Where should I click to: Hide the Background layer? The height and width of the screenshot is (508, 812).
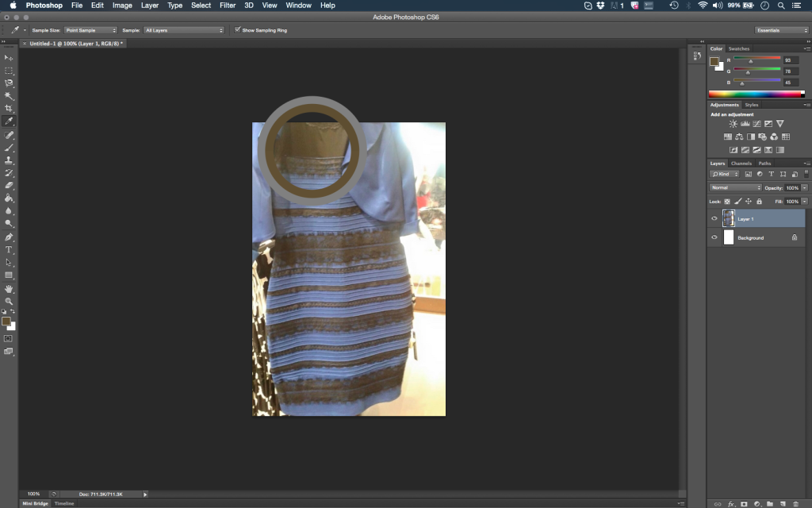(714, 237)
